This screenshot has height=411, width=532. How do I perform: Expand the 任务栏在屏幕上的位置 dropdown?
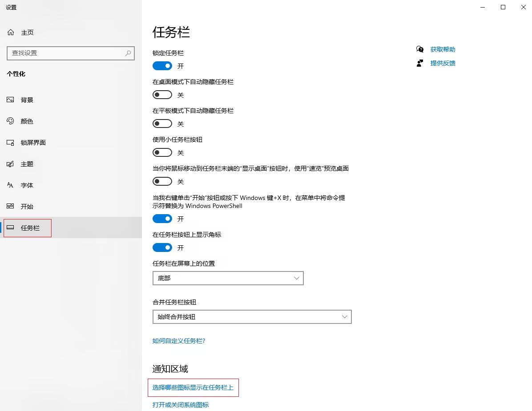228,278
